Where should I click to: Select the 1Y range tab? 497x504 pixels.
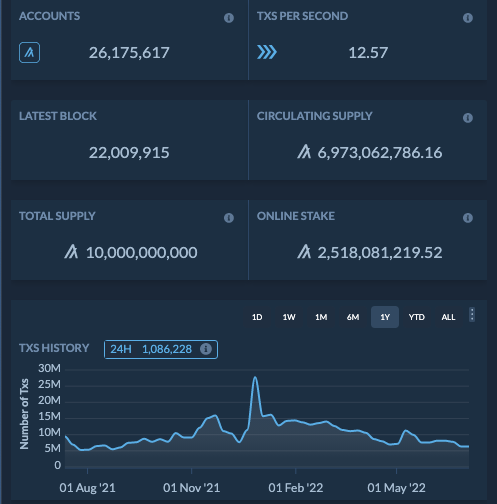click(385, 317)
